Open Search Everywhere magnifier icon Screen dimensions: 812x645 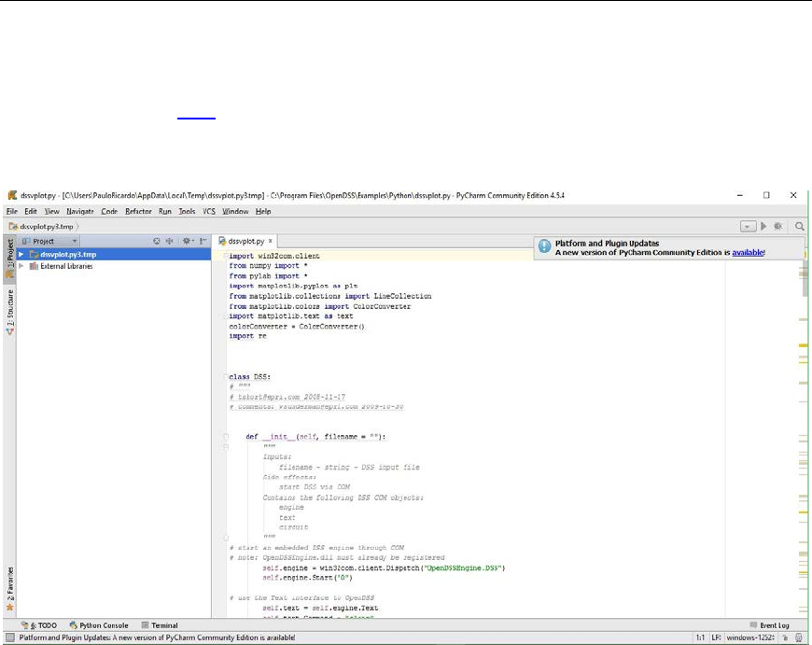click(x=800, y=226)
